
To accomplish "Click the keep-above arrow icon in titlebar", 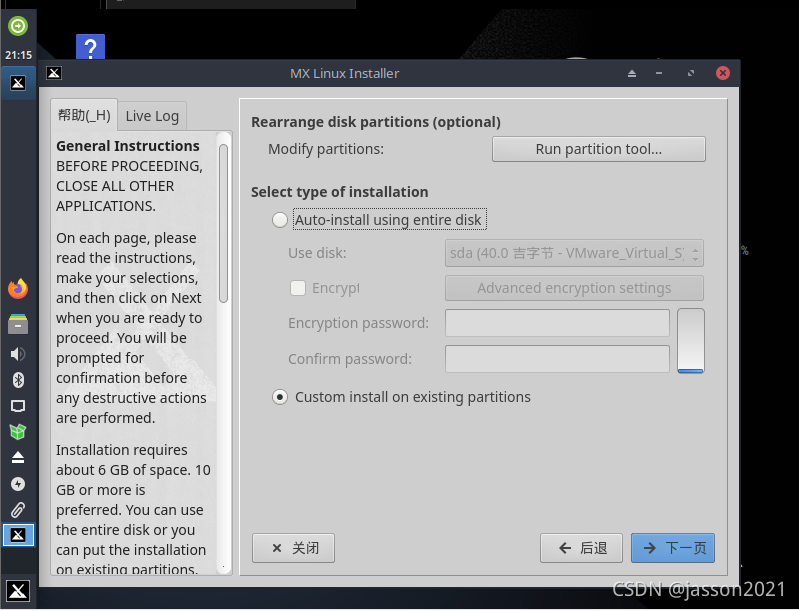I will pos(632,73).
